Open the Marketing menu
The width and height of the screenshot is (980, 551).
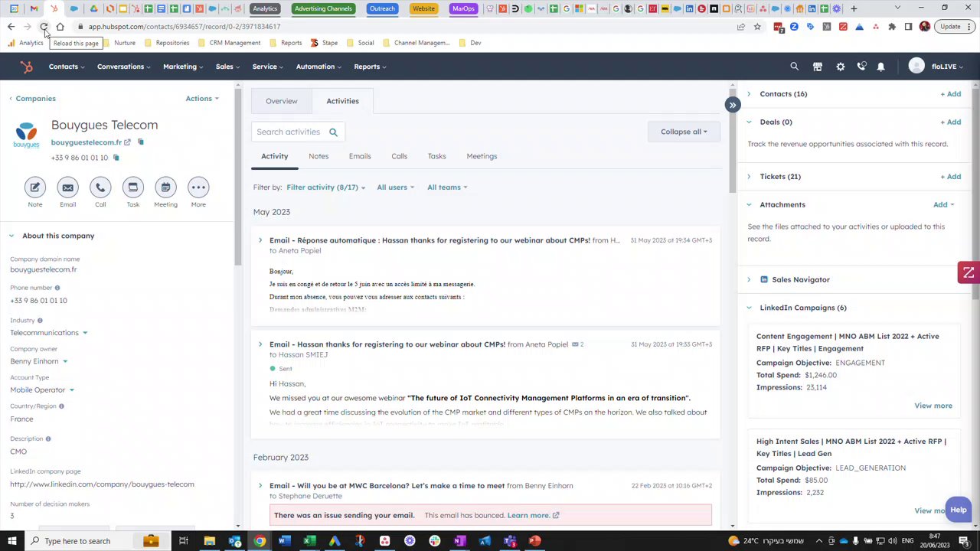(x=183, y=67)
